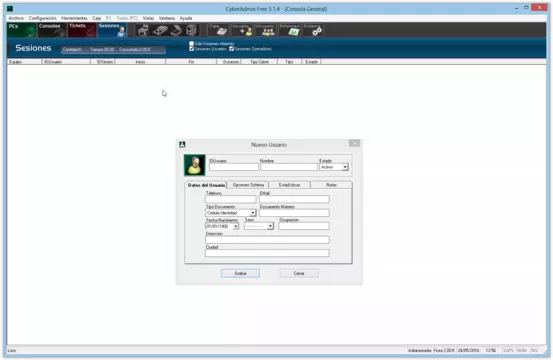Click the 12:56 time in status bar
The width and height of the screenshot is (553, 360).
[491, 350]
